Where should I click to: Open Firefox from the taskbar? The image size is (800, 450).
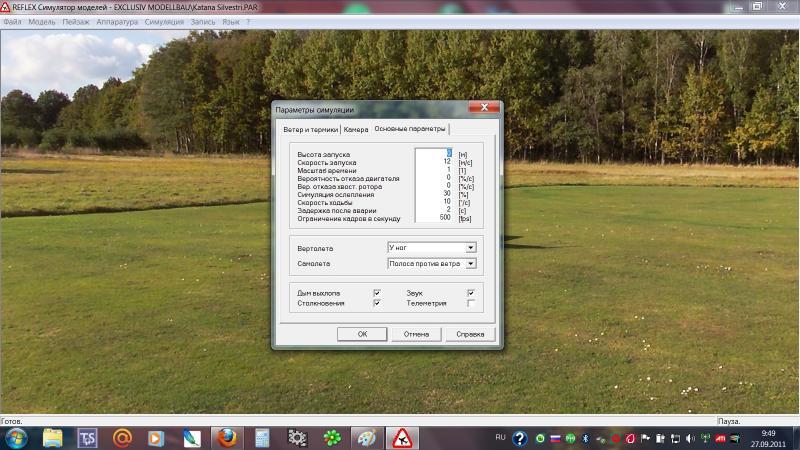coord(226,438)
